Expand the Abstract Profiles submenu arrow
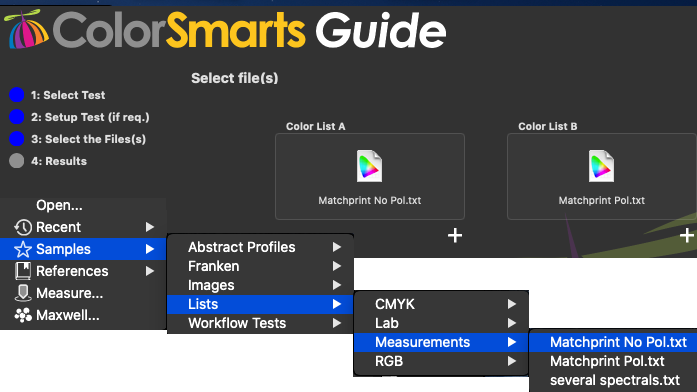The width and height of the screenshot is (697, 392). [337, 247]
